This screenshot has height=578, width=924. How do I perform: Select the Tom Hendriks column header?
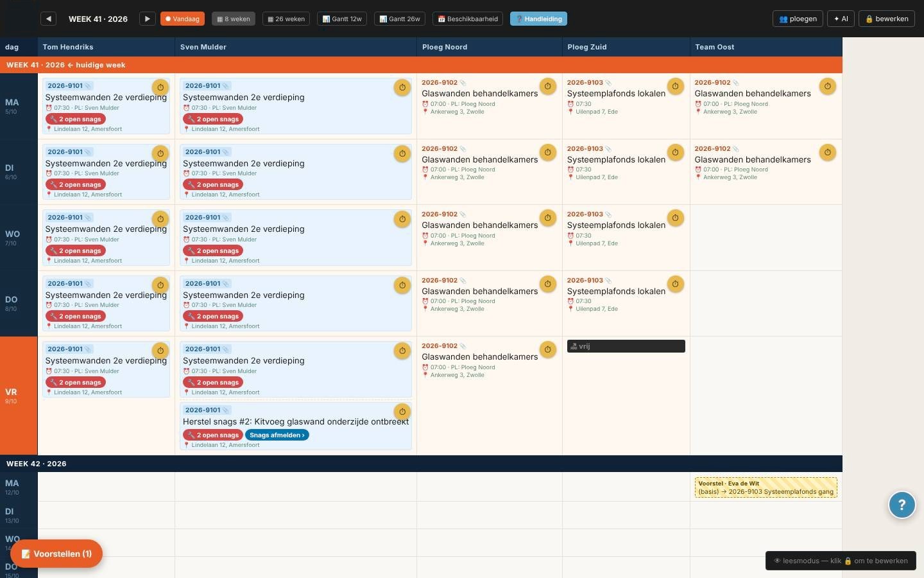tap(107, 47)
